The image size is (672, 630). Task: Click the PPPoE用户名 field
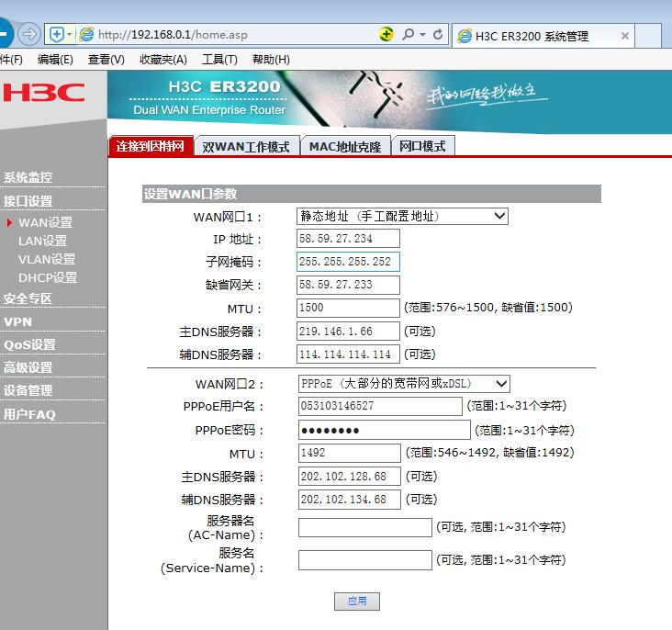[x=380, y=406]
